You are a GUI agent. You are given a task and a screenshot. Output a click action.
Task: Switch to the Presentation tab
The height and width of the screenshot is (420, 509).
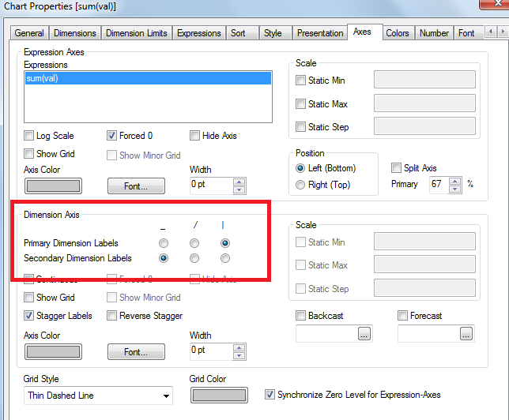(x=320, y=33)
